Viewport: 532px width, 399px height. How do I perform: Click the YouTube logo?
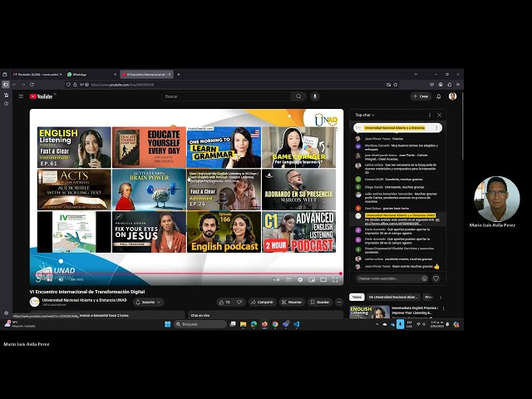(x=41, y=96)
